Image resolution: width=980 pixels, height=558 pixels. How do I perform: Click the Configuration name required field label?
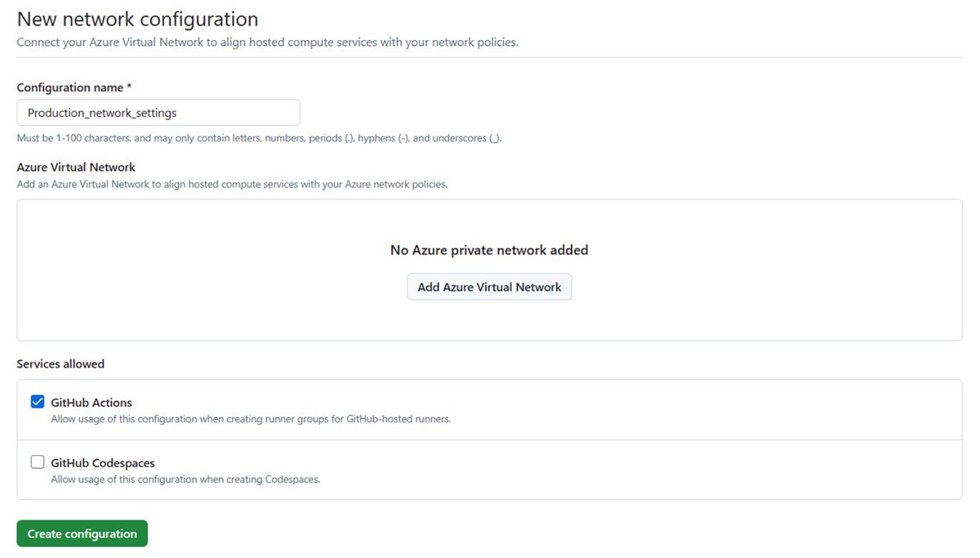[74, 87]
